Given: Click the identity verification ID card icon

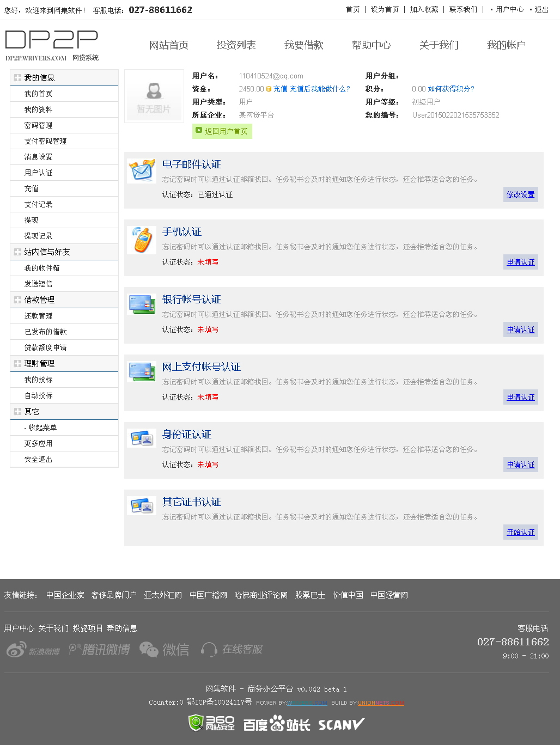Looking at the screenshot, I should (142, 438).
